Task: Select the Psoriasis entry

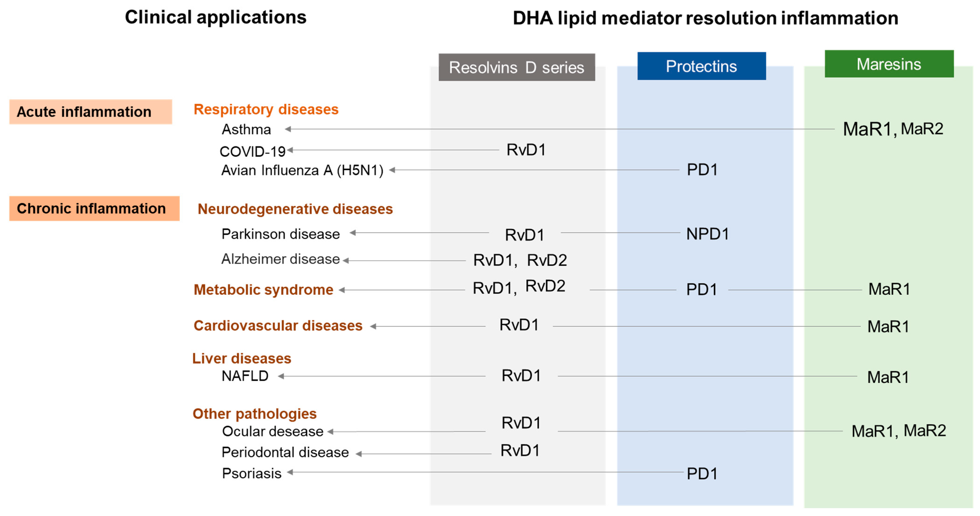Action: [x=251, y=473]
